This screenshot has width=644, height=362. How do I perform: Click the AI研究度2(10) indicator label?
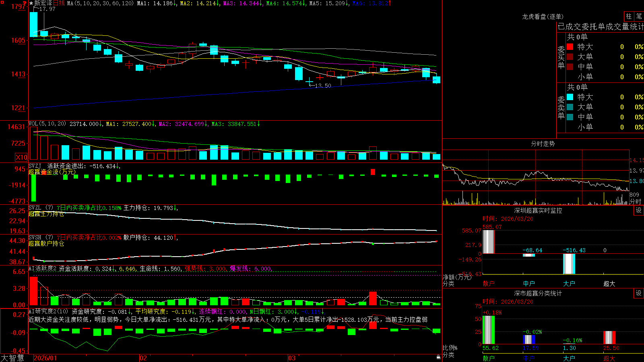(x=49, y=311)
